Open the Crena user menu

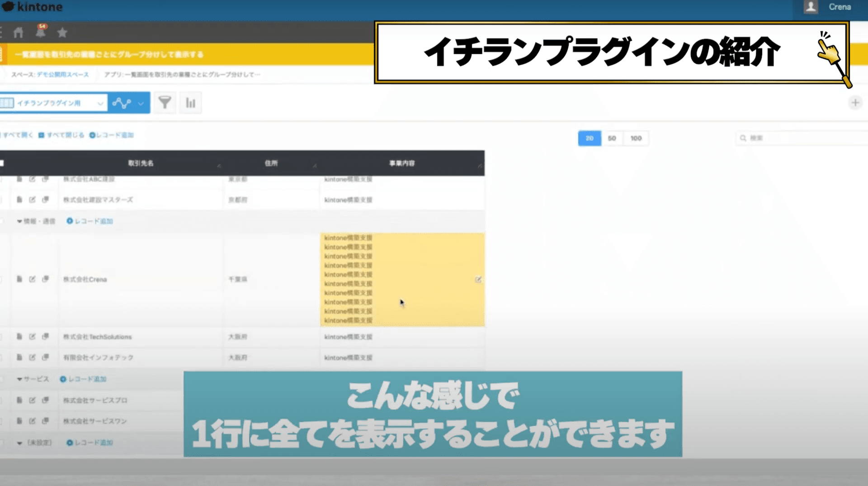point(840,7)
